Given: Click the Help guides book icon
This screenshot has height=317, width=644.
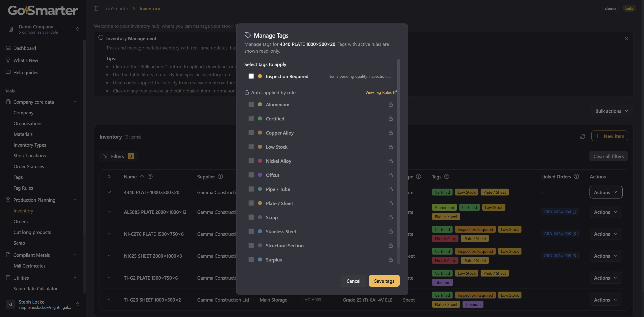Looking at the screenshot, I should tap(8, 72).
